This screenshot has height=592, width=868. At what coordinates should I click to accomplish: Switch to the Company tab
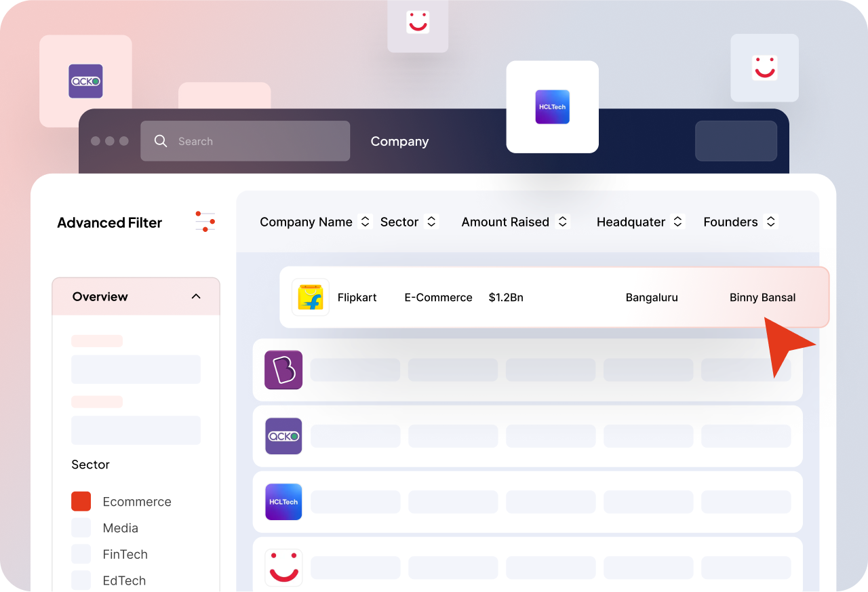point(399,141)
